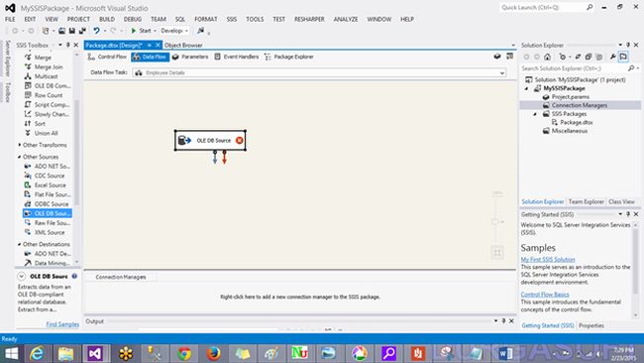Click the Properties wrench icon in Solution Explorer
The width and height of the screenshot is (644, 363).
tap(612, 57)
